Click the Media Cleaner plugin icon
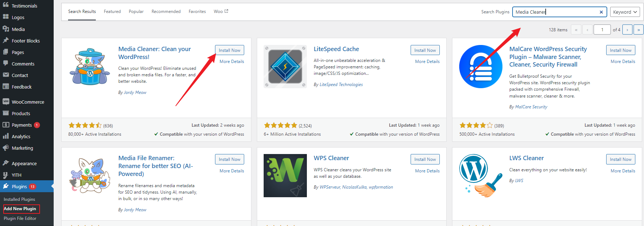The width and height of the screenshot is (644, 226). (90, 67)
